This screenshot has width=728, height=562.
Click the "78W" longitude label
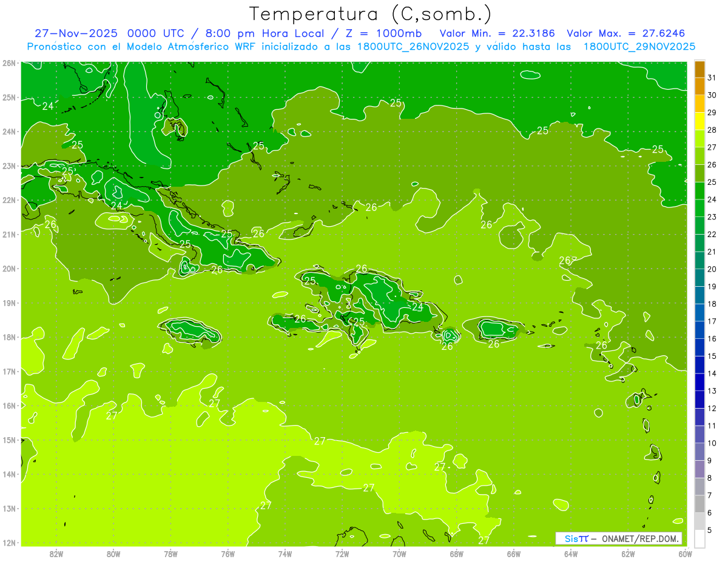[x=170, y=554]
